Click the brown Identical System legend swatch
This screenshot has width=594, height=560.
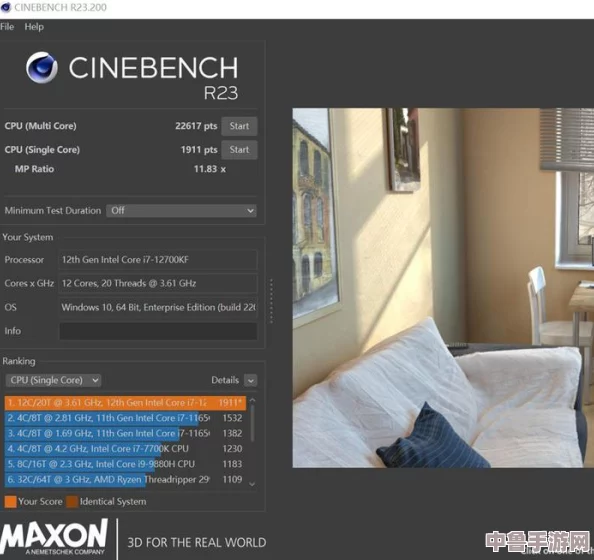(x=72, y=502)
